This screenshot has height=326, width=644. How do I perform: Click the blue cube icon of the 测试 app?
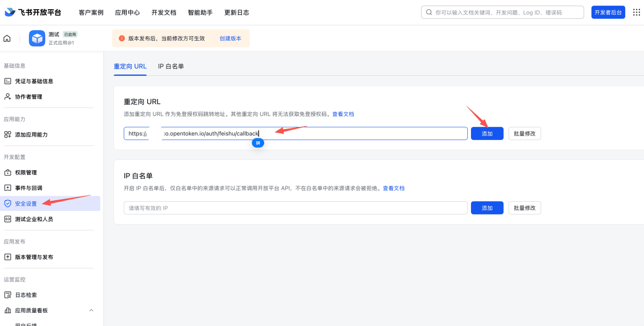[37, 38]
